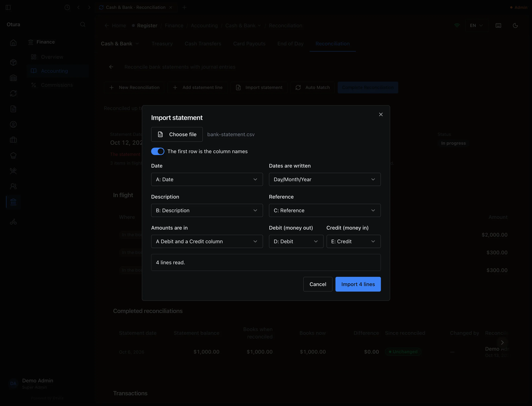Open Commissions in the Finance menu
Image resolution: width=532 pixels, height=406 pixels.
click(x=58, y=85)
